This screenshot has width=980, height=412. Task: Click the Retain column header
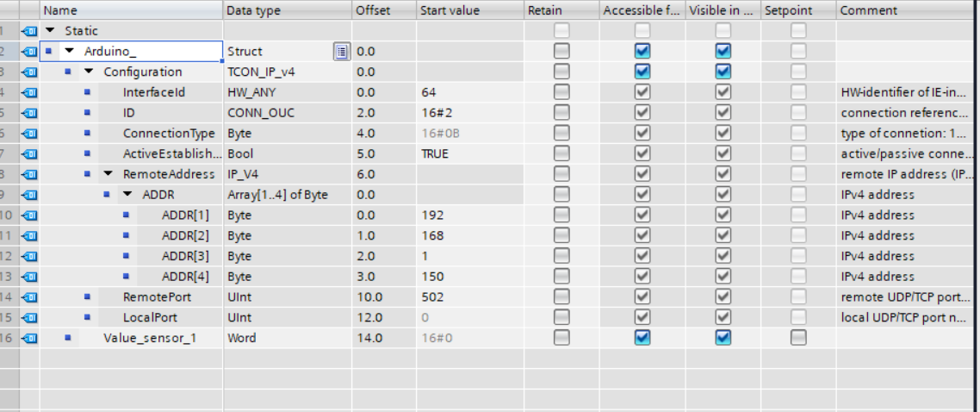click(x=561, y=10)
